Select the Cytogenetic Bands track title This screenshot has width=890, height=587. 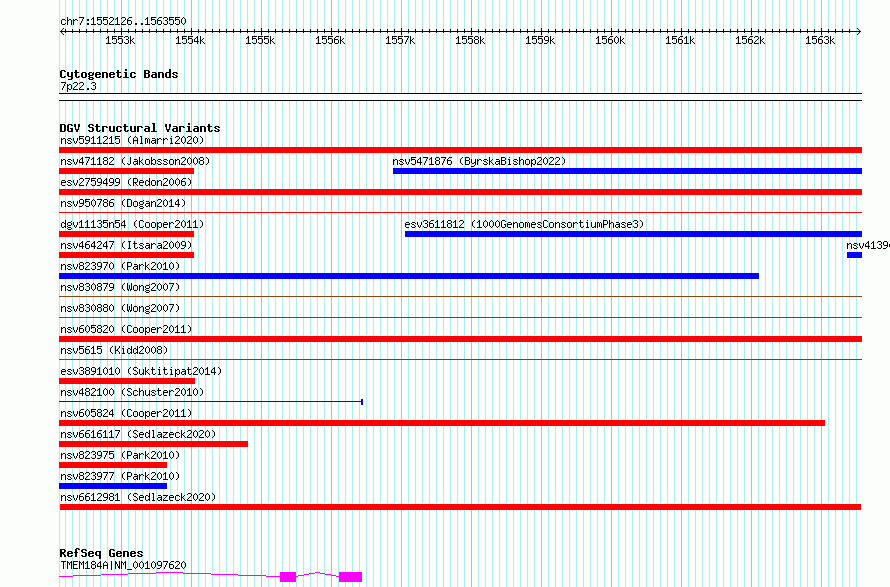click(119, 74)
